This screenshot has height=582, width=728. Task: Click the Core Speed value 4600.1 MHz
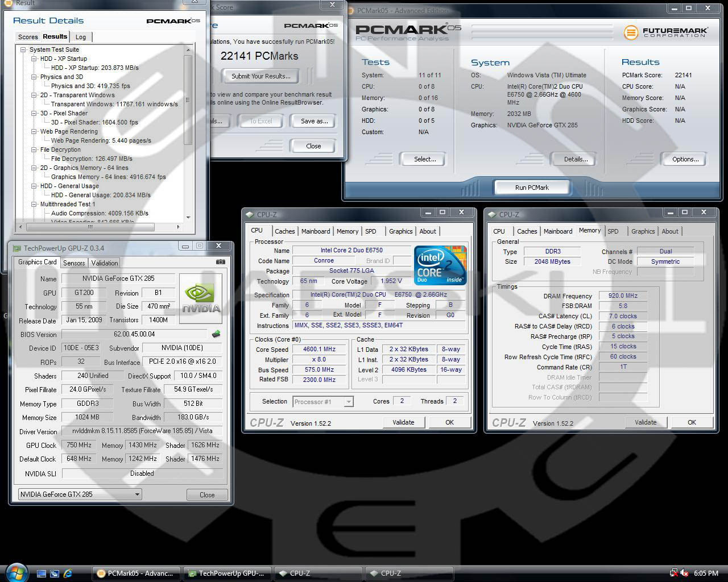tap(319, 350)
